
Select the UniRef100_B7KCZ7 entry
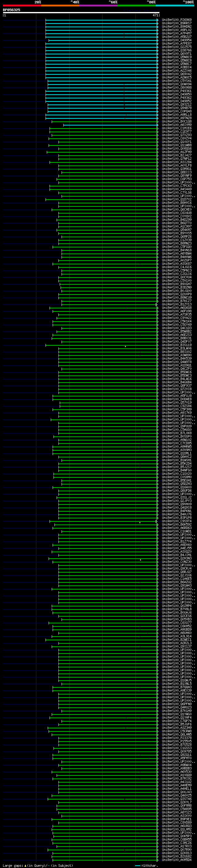pos(176,301)
